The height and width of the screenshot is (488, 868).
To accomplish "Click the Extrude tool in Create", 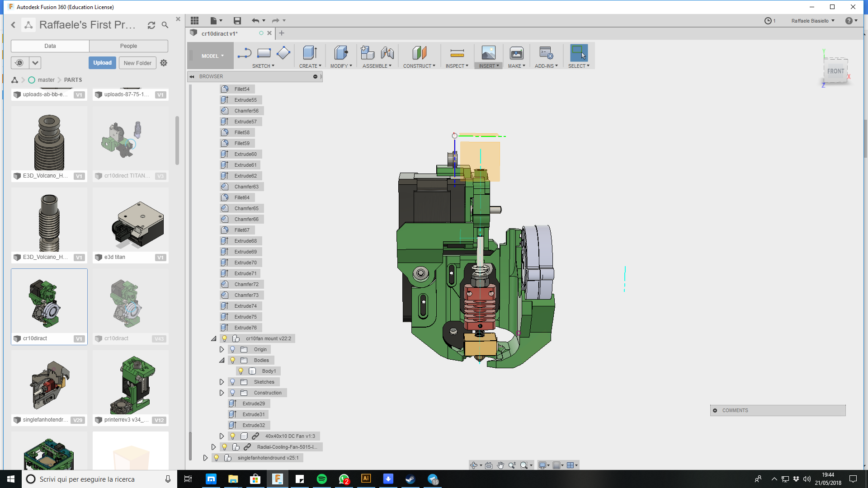I will click(x=310, y=53).
